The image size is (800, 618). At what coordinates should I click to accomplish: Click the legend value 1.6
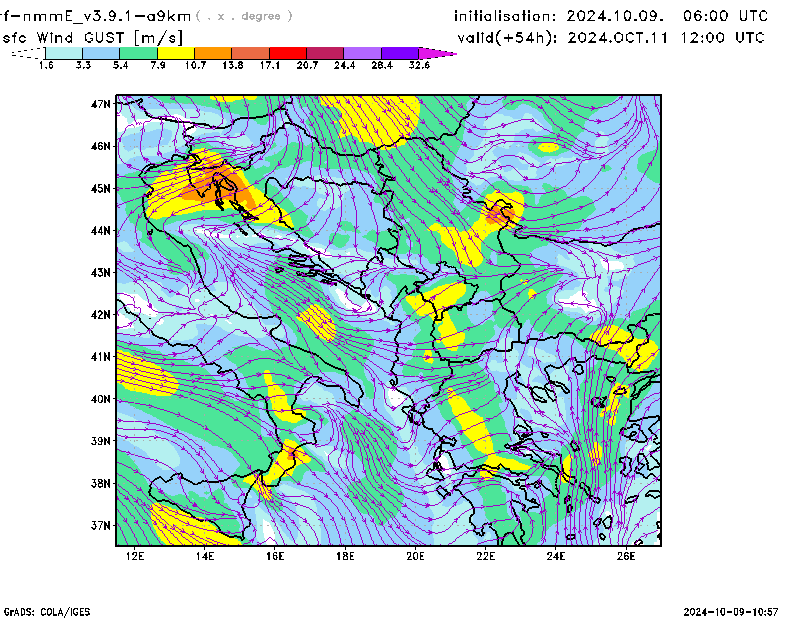point(46,65)
